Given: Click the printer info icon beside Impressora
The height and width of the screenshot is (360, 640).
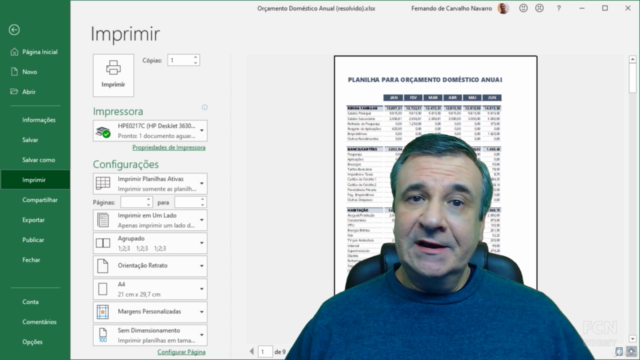Looking at the screenshot, I should [204, 107].
